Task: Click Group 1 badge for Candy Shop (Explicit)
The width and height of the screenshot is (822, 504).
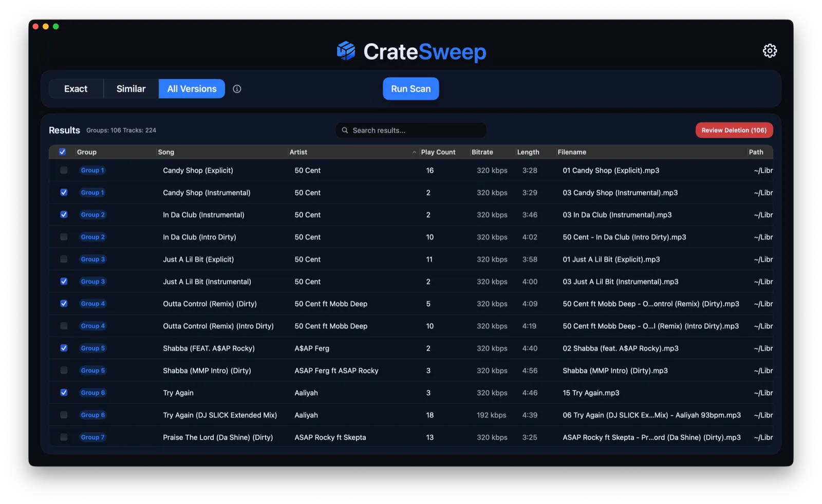Action: (92, 171)
